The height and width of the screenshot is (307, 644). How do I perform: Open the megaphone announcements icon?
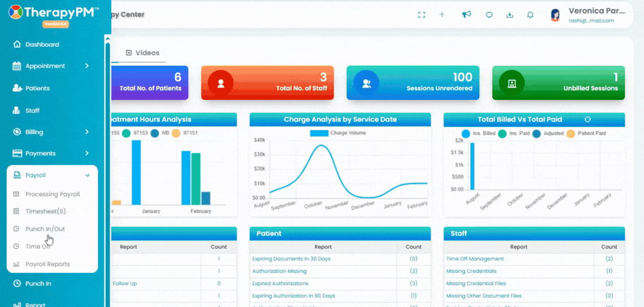(x=466, y=14)
